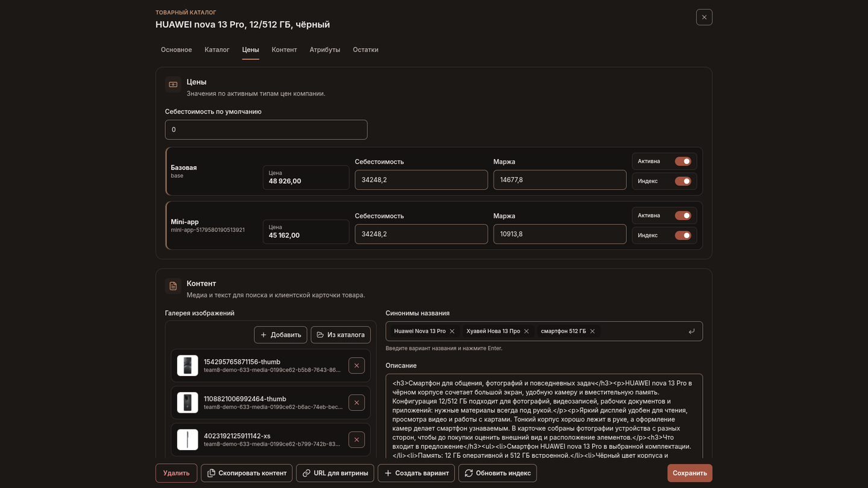Click Mini-app price field 45 162,00
The width and height of the screenshot is (868, 488).
coord(306,232)
